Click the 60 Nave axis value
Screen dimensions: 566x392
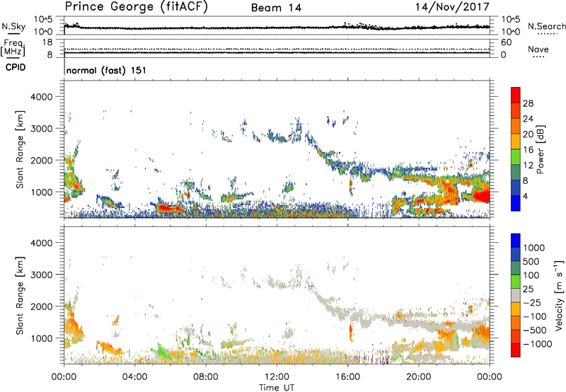(506, 42)
